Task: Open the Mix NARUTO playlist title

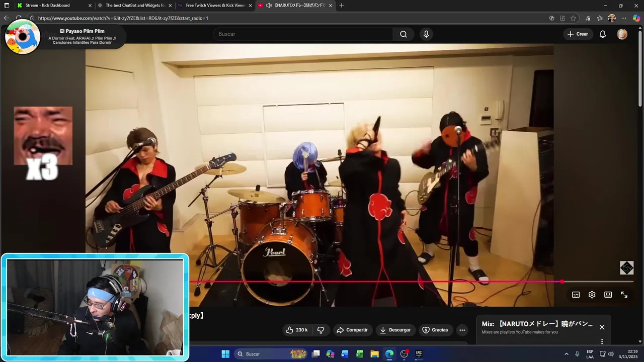Action: pyautogui.click(x=537, y=324)
